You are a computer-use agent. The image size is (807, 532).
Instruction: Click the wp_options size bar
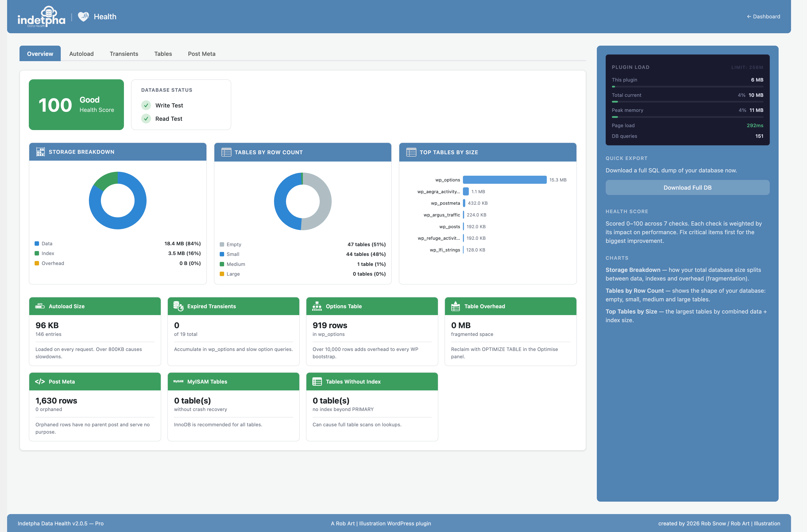point(505,180)
